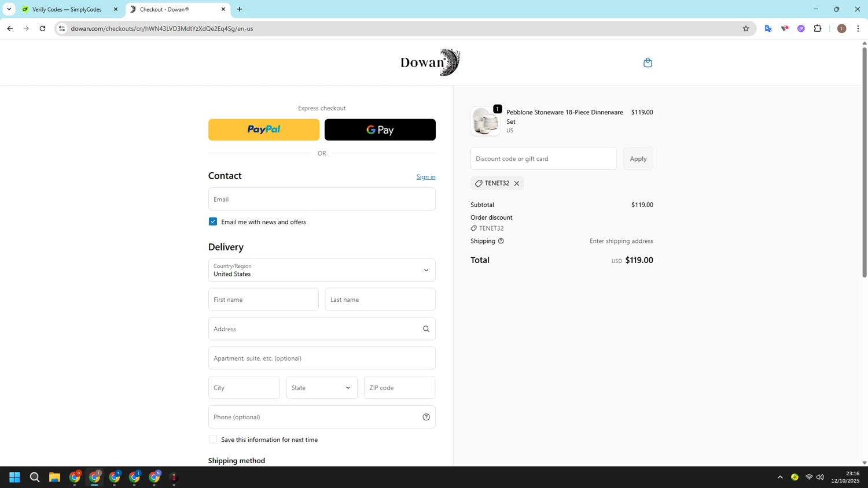Check Save this information for next time
Screen dimensions: 868x488
[213, 439]
